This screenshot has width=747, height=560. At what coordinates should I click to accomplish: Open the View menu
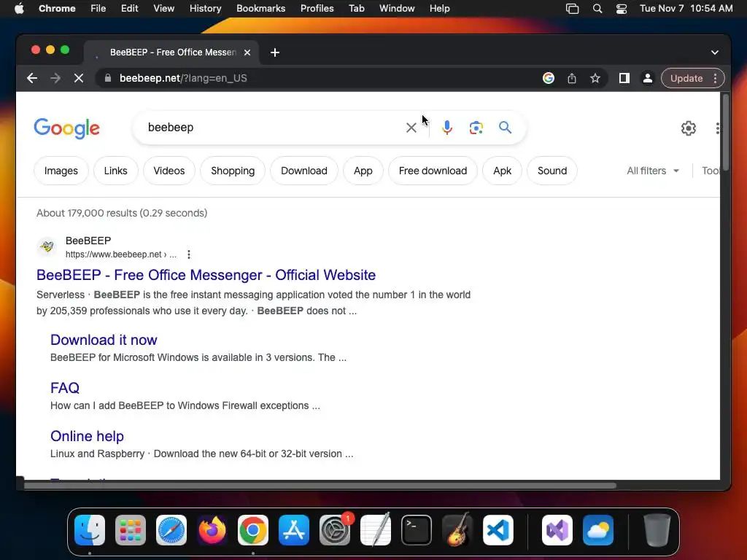click(x=163, y=9)
